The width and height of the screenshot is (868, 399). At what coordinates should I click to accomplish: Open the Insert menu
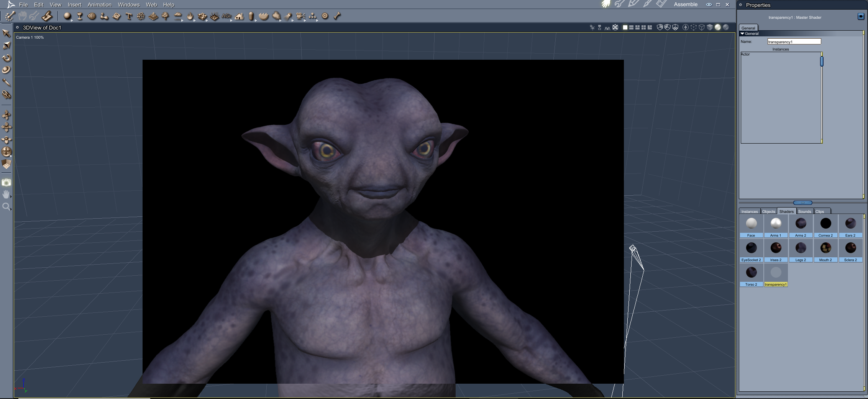pos(74,5)
